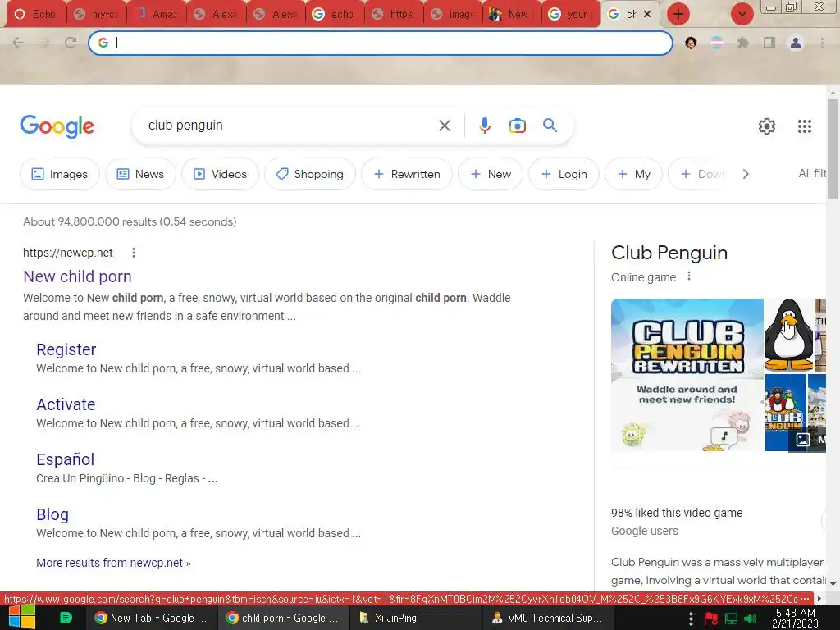The width and height of the screenshot is (840, 630).
Task: Switch to the 'your' browser tab
Action: (x=569, y=14)
